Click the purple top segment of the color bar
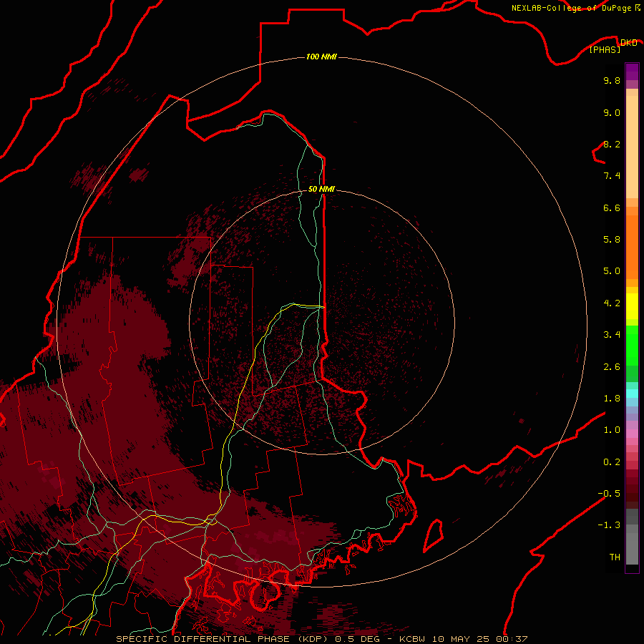Image resolution: width=644 pixels, height=644 pixels. [632, 72]
